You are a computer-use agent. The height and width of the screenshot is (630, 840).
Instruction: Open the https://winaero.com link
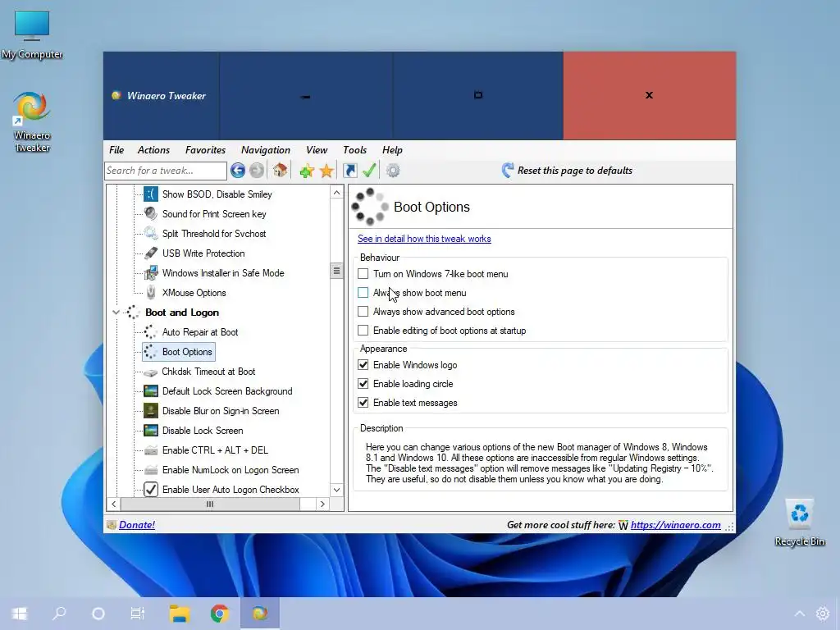coord(676,525)
